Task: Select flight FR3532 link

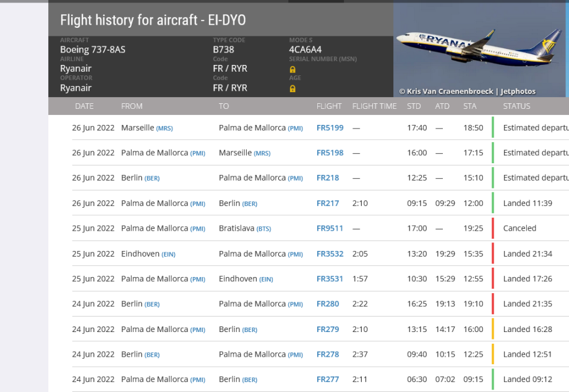Action: pos(330,254)
